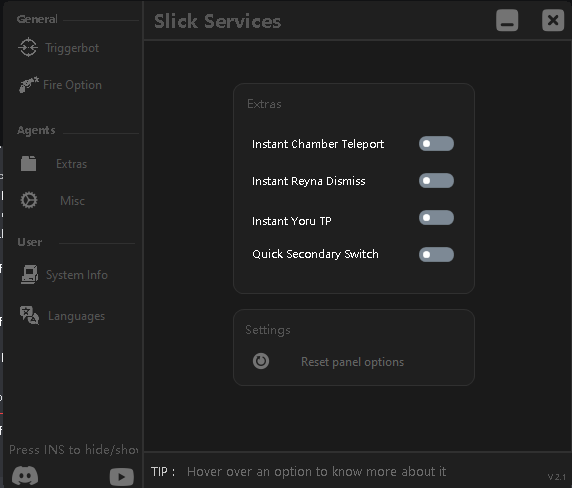572x488 pixels.
Task: Open Misc via its gear icon
Action: pos(29,200)
